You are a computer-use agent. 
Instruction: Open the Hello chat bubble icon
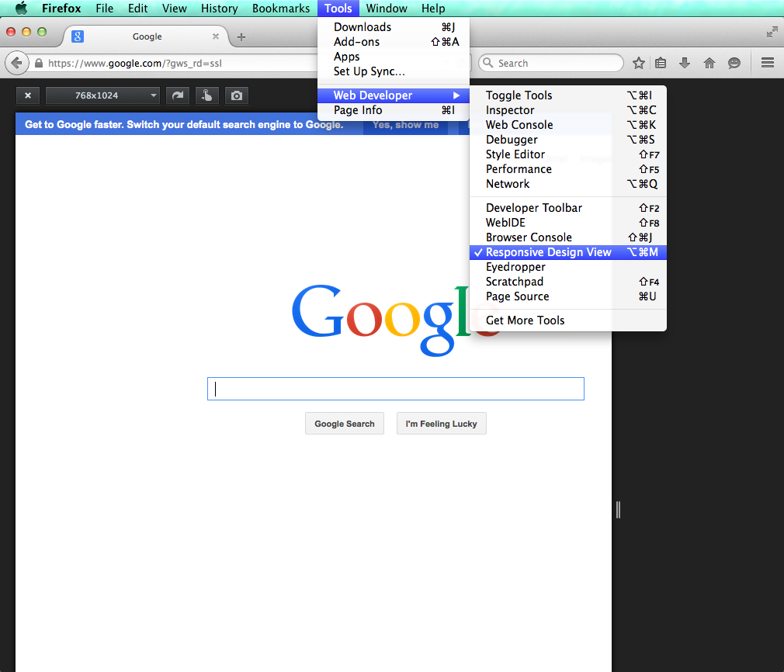click(x=734, y=63)
